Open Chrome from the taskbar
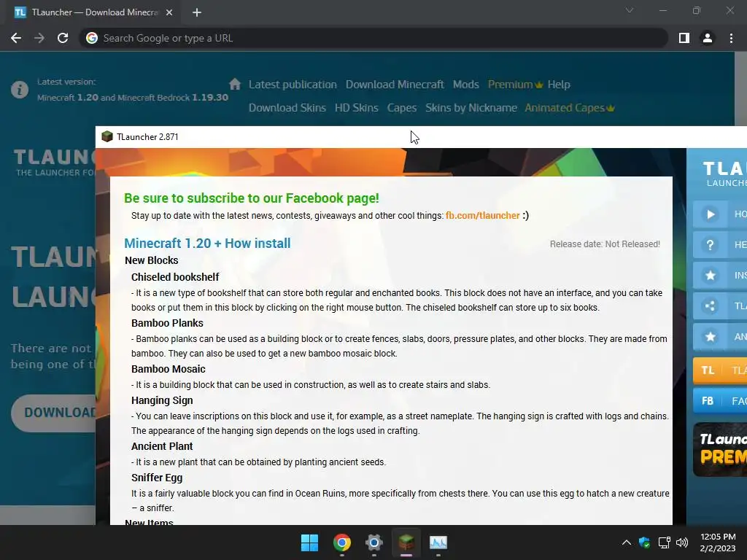Image resolution: width=747 pixels, height=560 pixels. (x=342, y=542)
